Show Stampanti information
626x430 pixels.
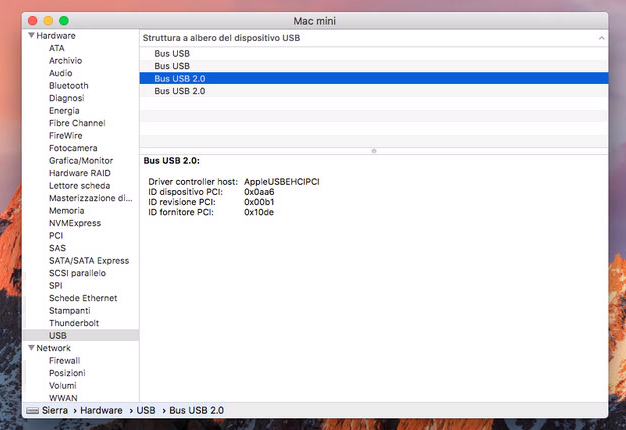(x=70, y=311)
